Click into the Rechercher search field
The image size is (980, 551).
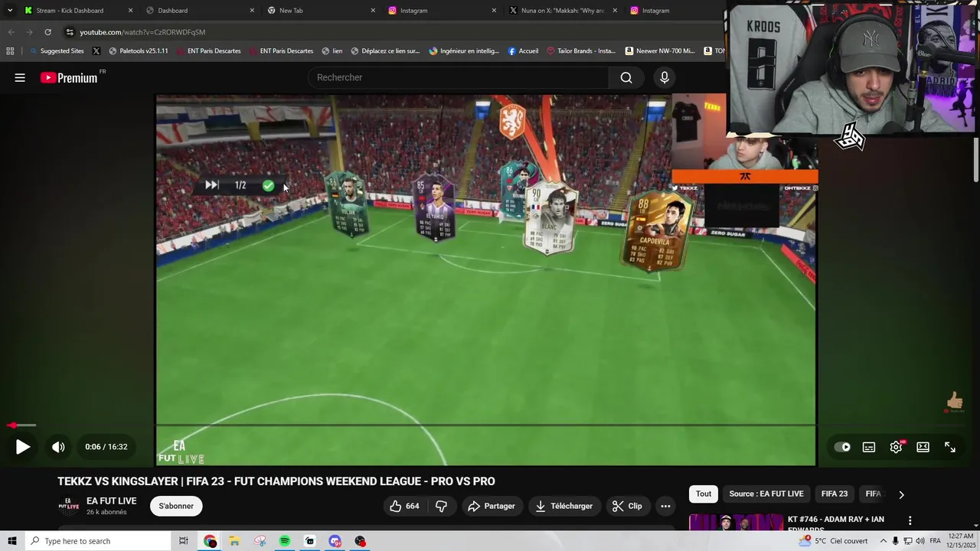point(459,77)
